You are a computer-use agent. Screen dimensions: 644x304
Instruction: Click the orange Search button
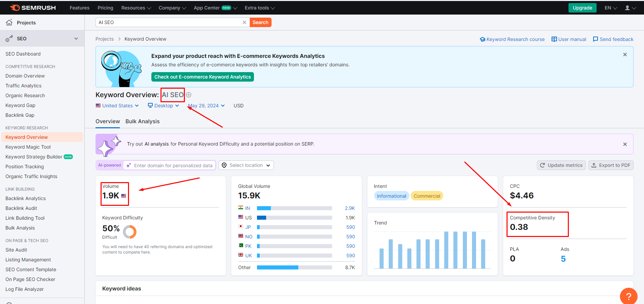260,22
